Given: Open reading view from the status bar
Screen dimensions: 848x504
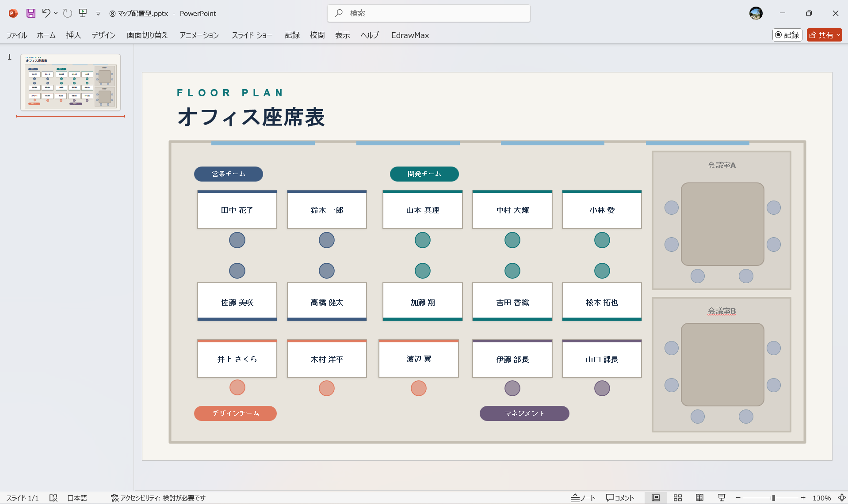Looking at the screenshot, I should click(x=700, y=497).
